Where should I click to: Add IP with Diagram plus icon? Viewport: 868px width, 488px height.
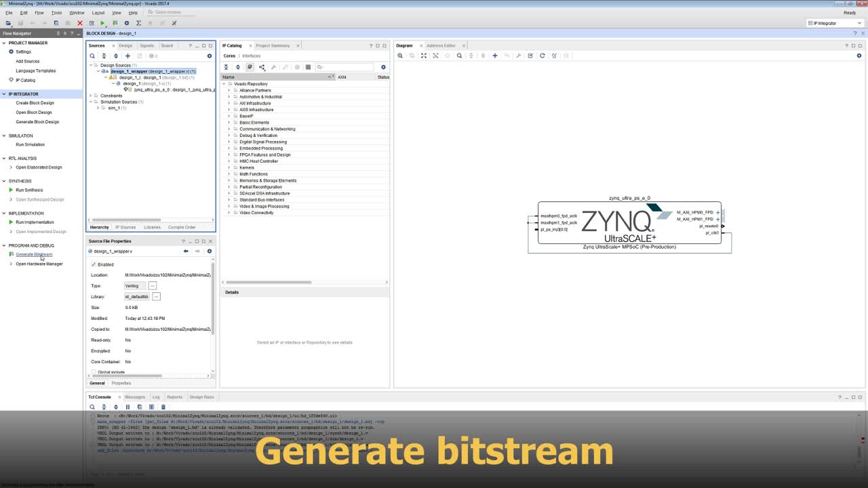(x=495, y=56)
